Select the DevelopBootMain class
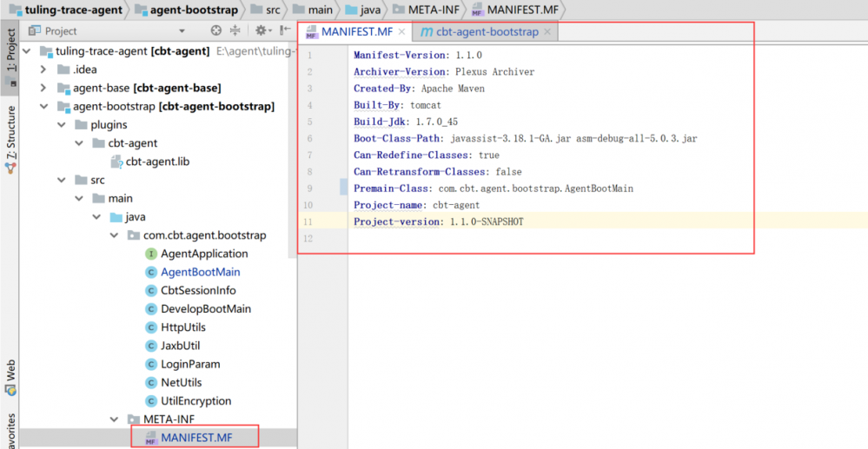This screenshot has height=449, width=868. coord(206,308)
